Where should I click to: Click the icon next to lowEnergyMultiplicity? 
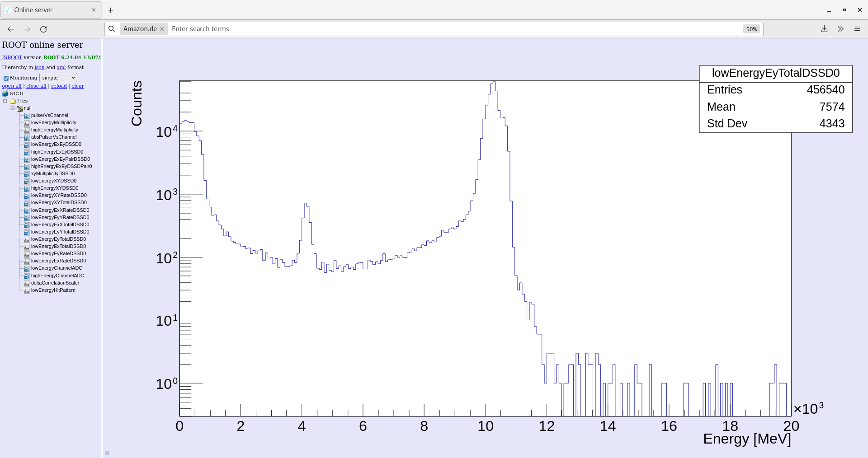click(27, 123)
